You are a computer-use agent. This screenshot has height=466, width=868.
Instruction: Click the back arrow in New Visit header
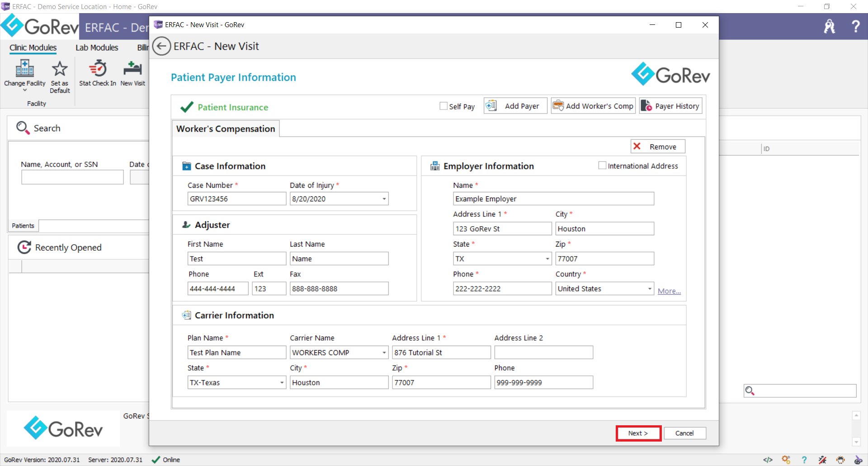tap(161, 46)
